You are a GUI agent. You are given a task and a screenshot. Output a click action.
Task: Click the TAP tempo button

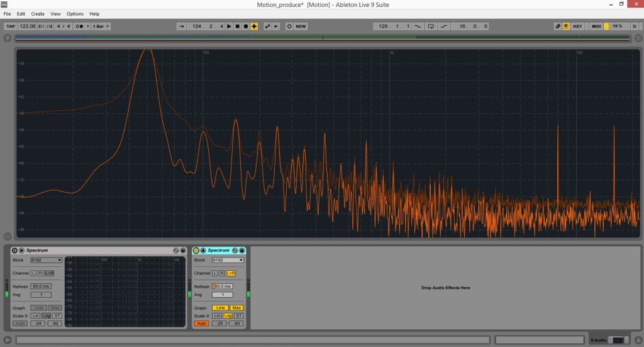(x=11, y=26)
